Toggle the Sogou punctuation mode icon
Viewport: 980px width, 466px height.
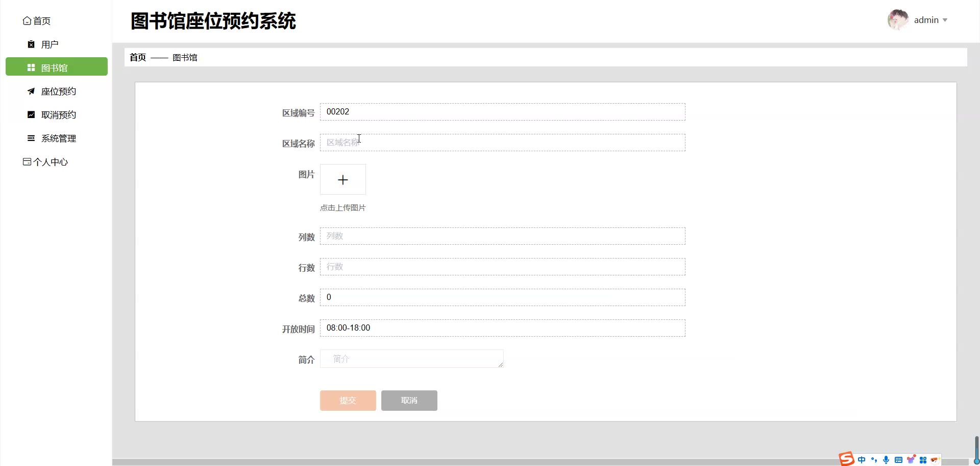click(x=874, y=460)
